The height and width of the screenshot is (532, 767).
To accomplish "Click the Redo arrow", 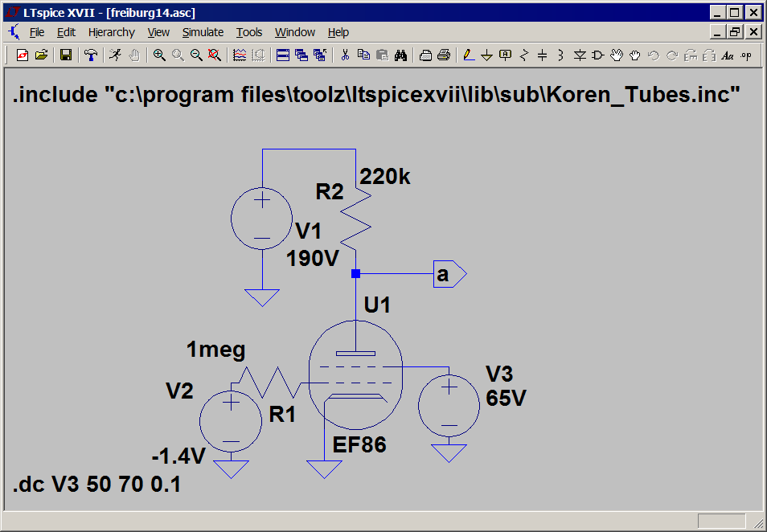I will 672,55.
